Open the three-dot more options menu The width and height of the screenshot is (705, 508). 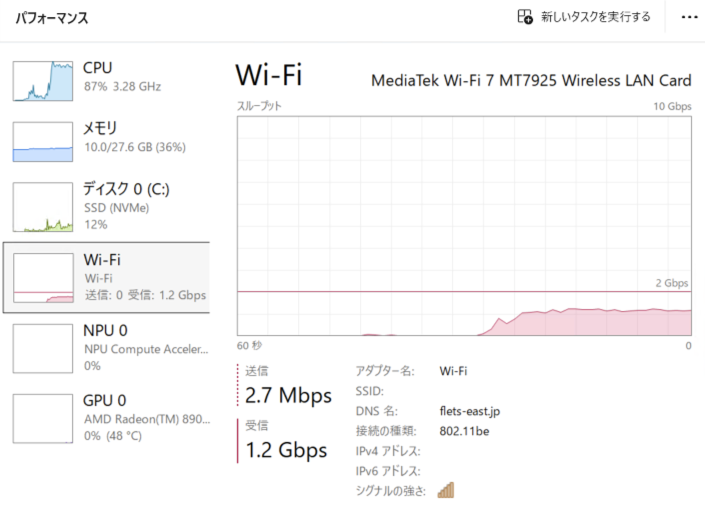tap(689, 17)
